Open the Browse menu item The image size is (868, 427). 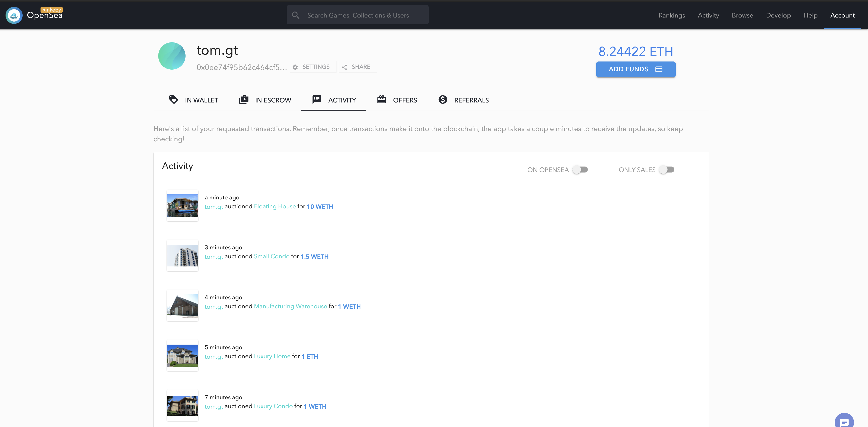click(x=742, y=15)
